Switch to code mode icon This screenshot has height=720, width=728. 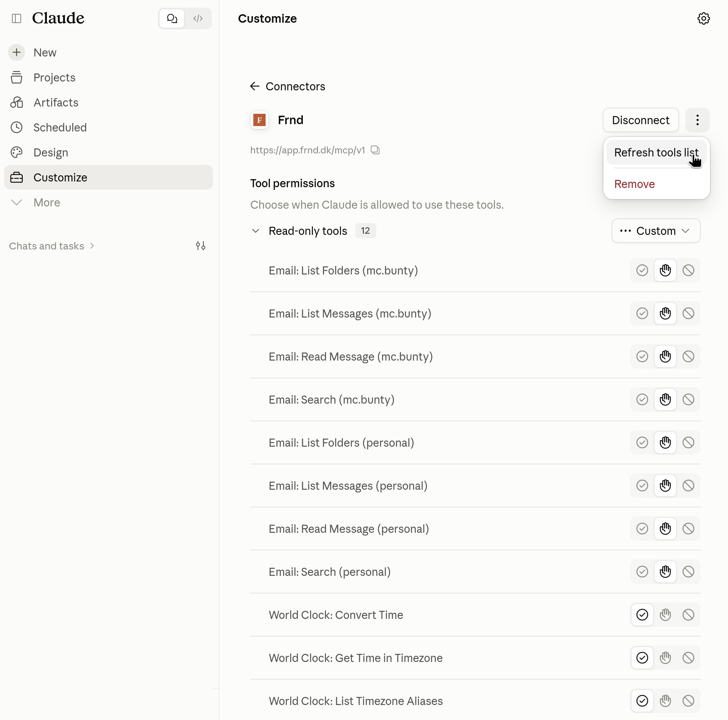coord(198,18)
